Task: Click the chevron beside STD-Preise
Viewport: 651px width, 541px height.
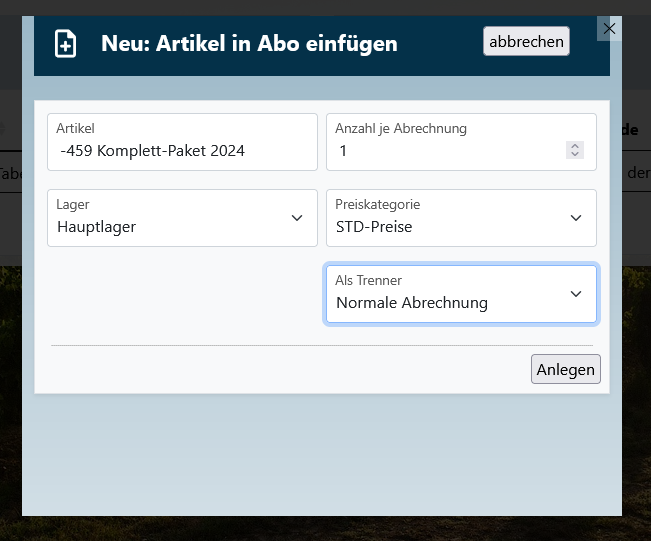Action: 575,218
